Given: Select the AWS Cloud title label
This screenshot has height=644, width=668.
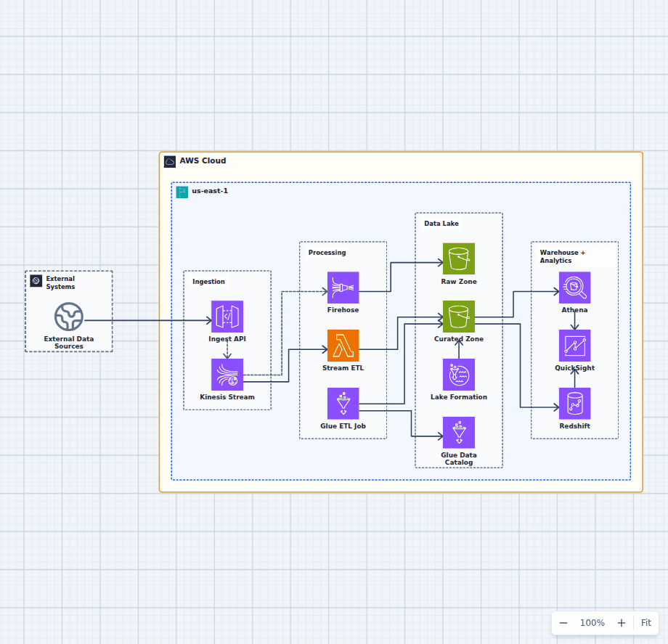Looking at the screenshot, I should click(x=203, y=160).
